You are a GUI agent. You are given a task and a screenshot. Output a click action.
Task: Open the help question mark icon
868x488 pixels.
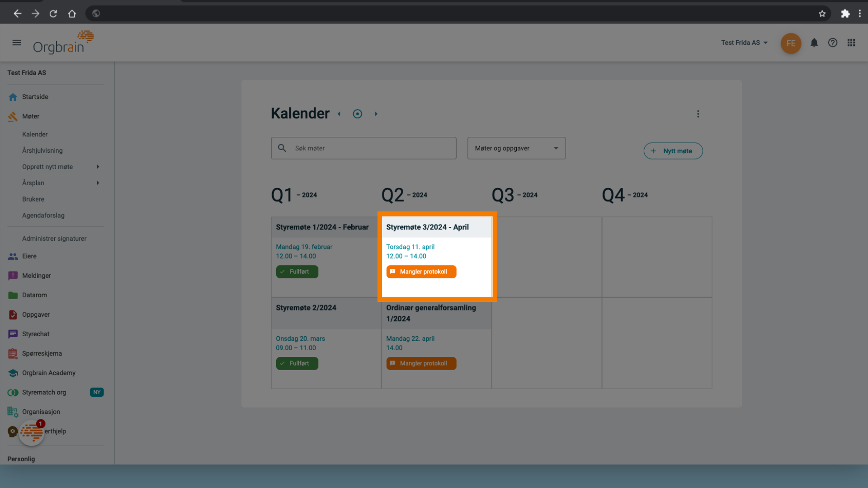[832, 42]
